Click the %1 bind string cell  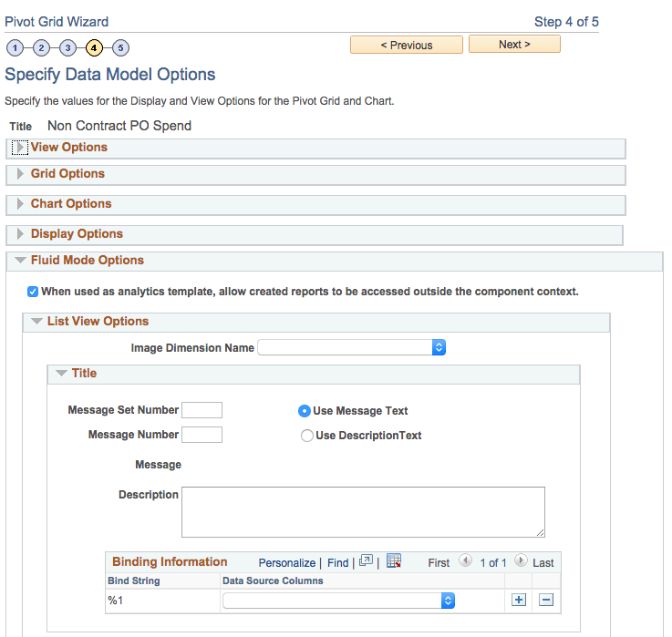pyautogui.click(x=115, y=601)
